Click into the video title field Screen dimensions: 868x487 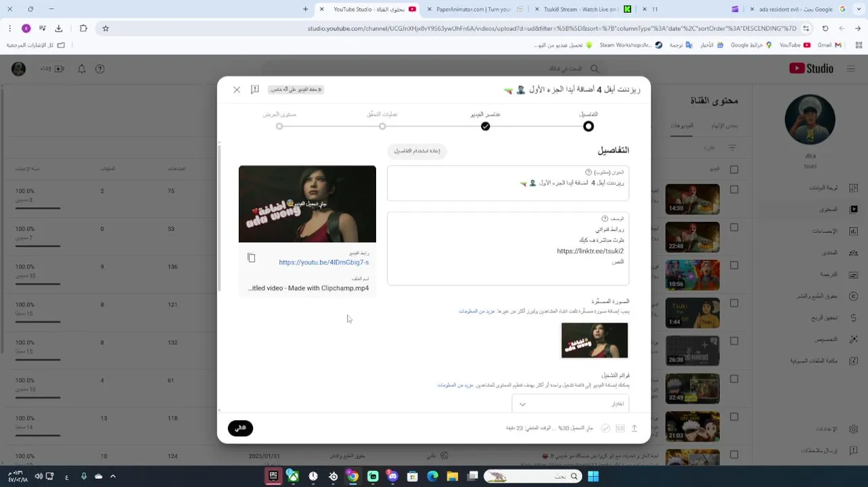(x=508, y=183)
